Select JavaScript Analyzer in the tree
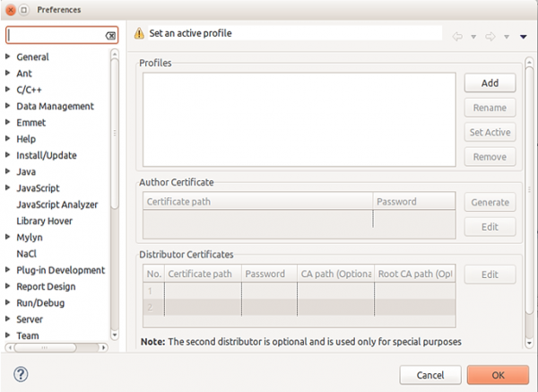The width and height of the screenshot is (538, 392). [56, 205]
